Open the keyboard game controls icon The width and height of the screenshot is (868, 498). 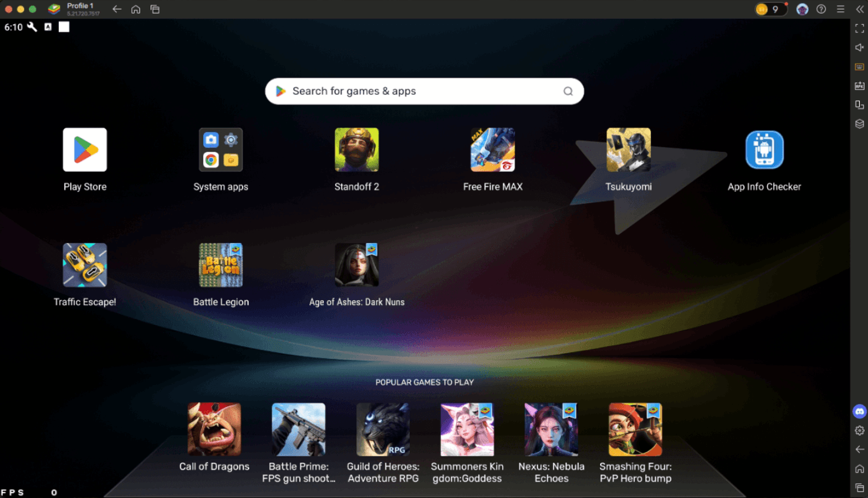point(860,67)
